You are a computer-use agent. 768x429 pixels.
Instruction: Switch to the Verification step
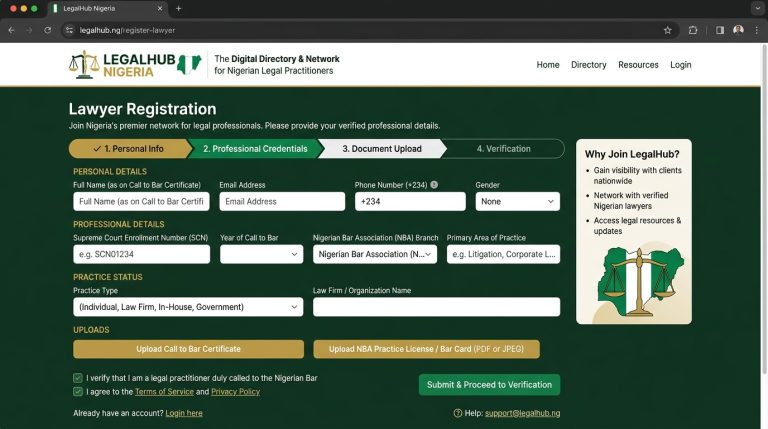pyautogui.click(x=503, y=148)
